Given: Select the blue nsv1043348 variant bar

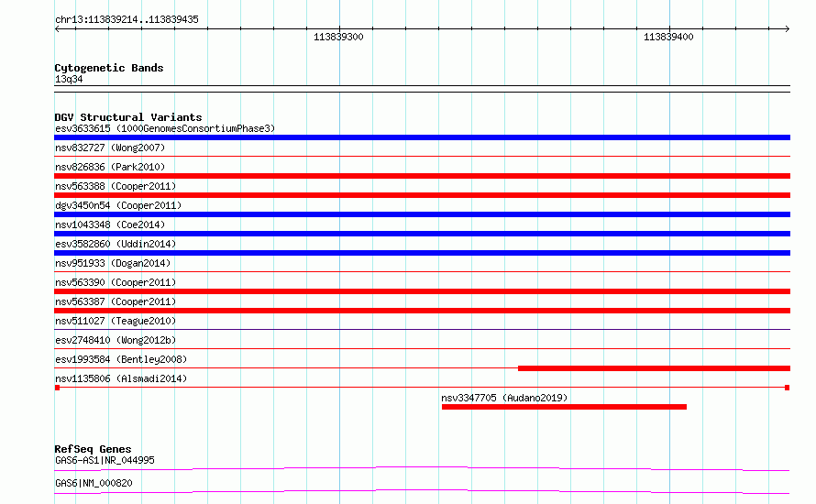Looking at the screenshot, I should point(422,234).
